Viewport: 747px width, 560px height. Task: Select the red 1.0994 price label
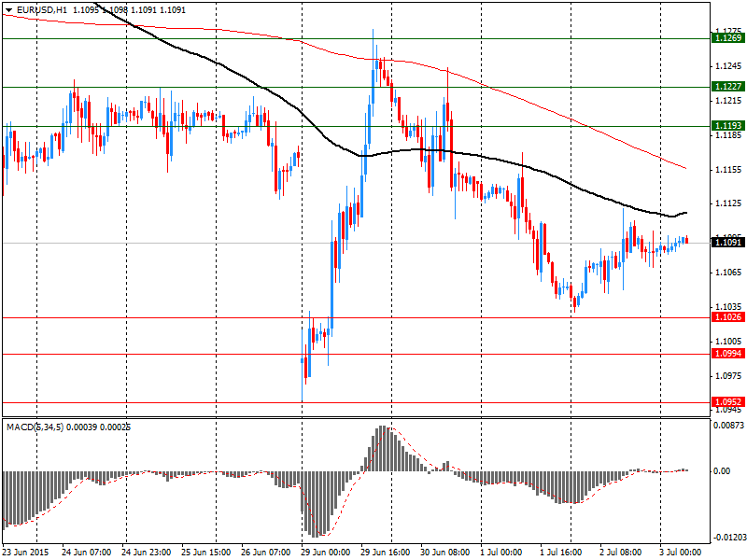pos(727,354)
